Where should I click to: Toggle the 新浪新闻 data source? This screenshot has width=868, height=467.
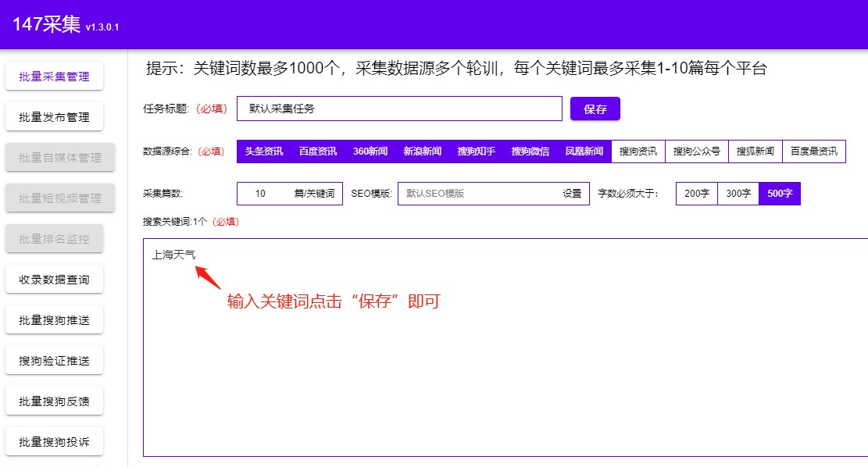pos(423,151)
